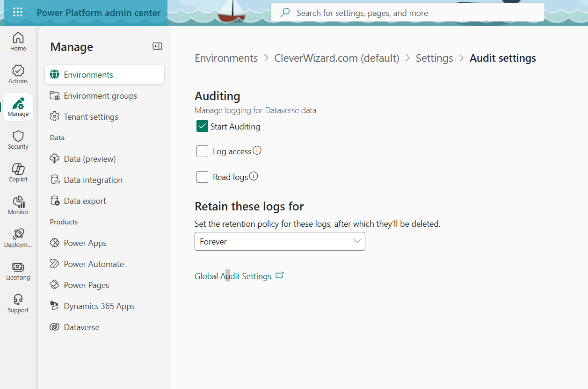Screen dimensions: 588x389
Task: Enable the Log access checkbox
Action: [x=202, y=151]
